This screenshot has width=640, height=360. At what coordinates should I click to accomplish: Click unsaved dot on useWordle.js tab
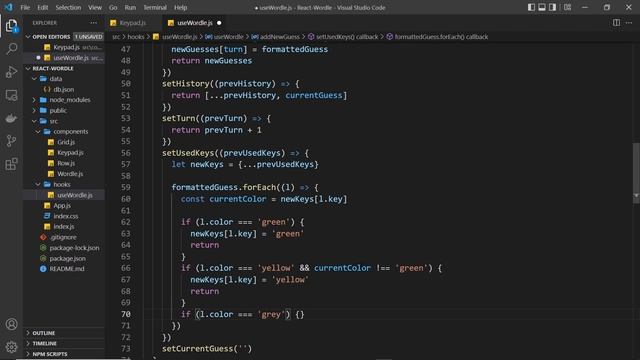219,23
